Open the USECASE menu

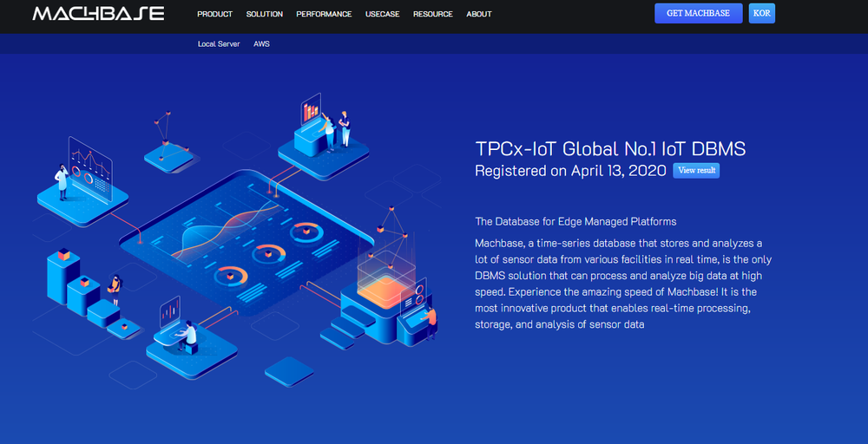pos(383,15)
